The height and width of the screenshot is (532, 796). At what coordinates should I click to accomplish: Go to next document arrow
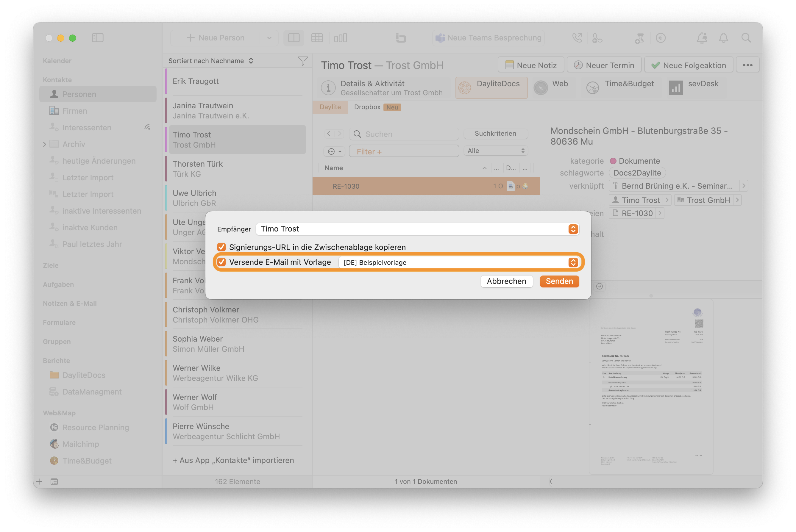pyautogui.click(x=339, y=134)
